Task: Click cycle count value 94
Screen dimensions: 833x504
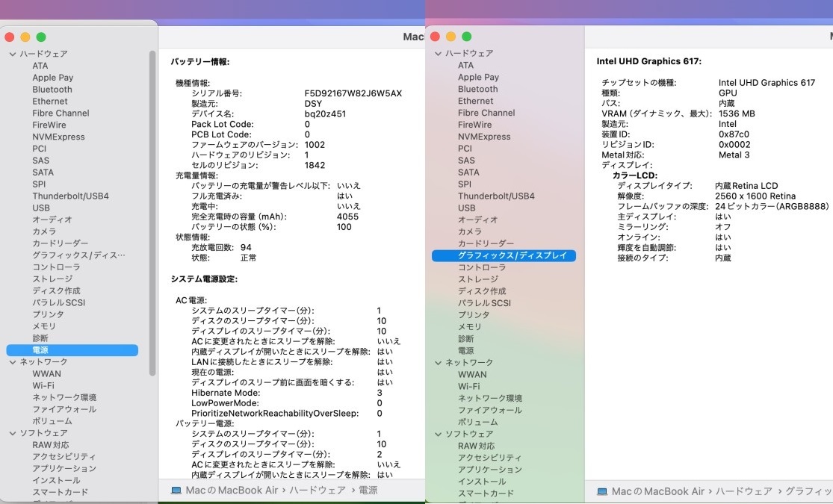Action: coord(246,247)
